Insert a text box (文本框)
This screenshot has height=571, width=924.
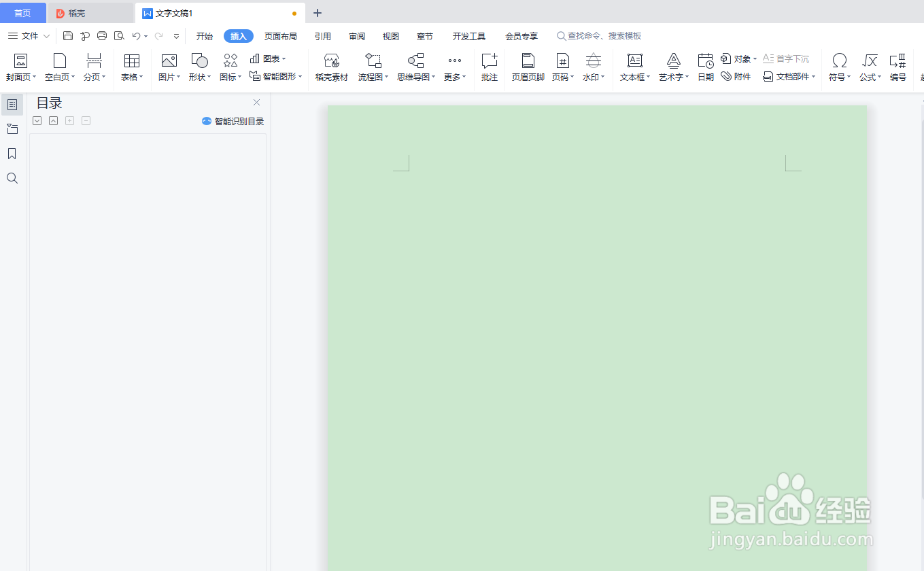coord(635,67)
